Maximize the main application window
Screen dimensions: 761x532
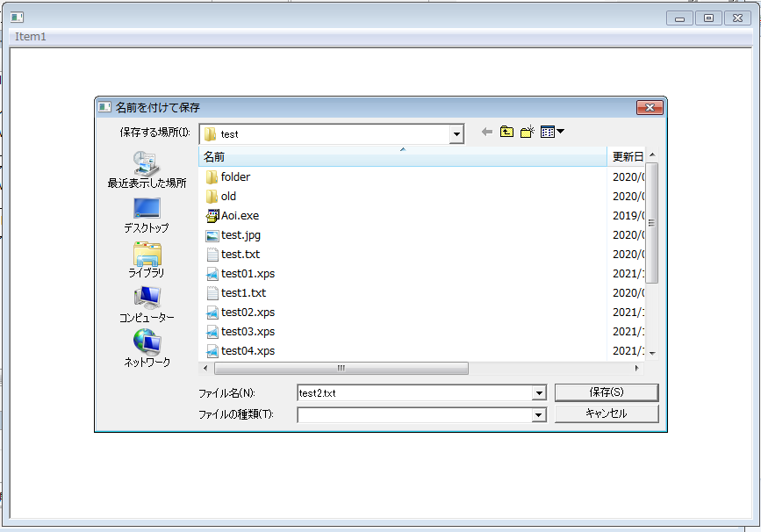pos(708,18)
